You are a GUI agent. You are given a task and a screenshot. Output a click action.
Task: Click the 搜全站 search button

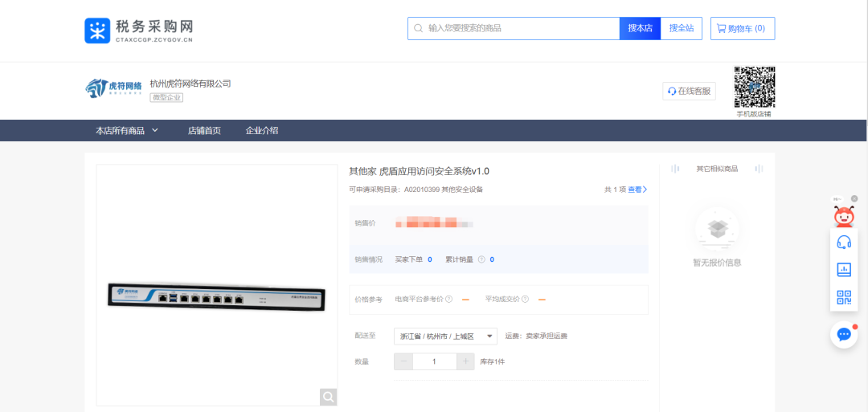[x=682, y=28]
